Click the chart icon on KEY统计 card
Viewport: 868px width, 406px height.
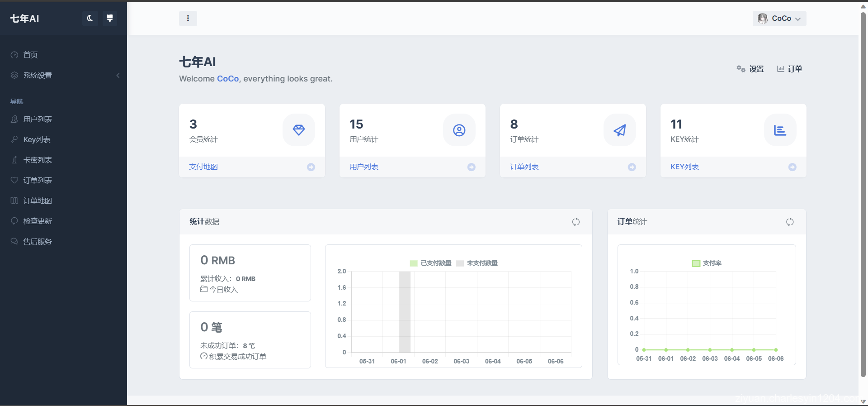click(x=780, y=130)
